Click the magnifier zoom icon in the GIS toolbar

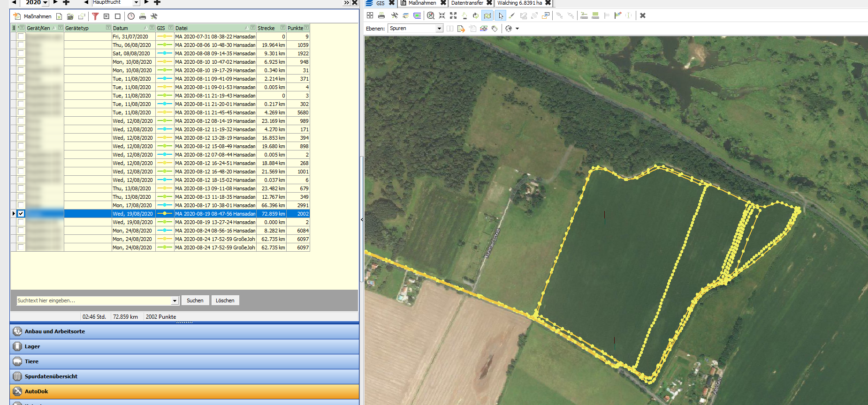430,15
